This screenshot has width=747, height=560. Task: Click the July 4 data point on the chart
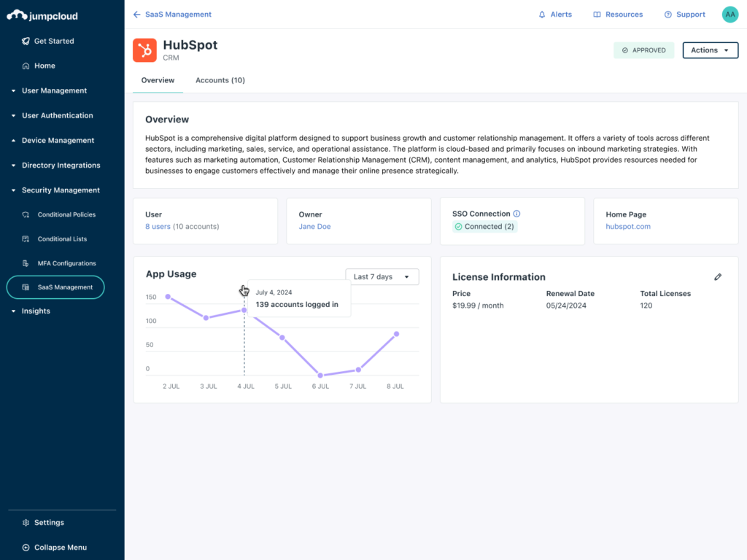[x=245, y=308]
